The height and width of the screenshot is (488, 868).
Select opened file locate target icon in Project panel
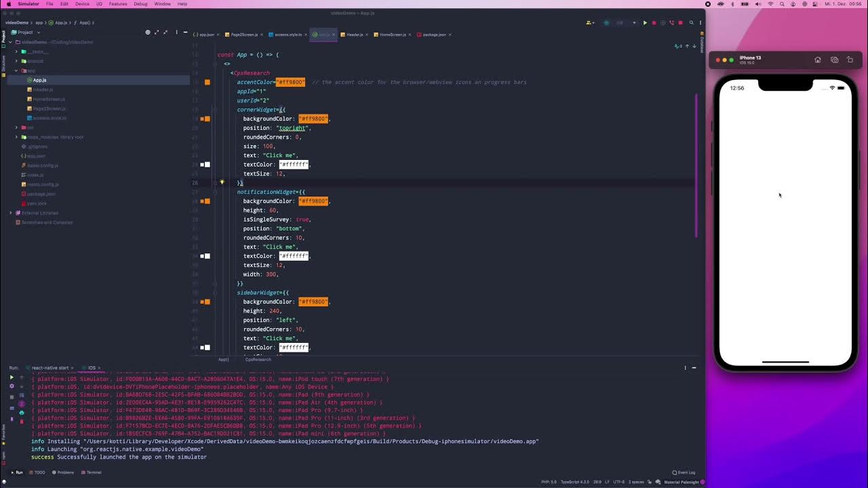pyautogui.click(x=148, y=33)
